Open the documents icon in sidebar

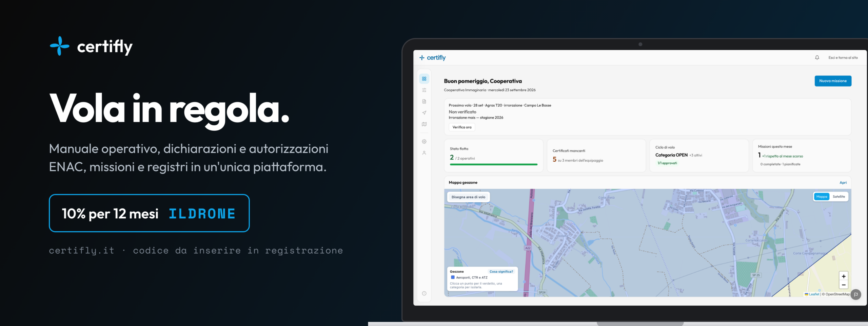pos(424,102)
